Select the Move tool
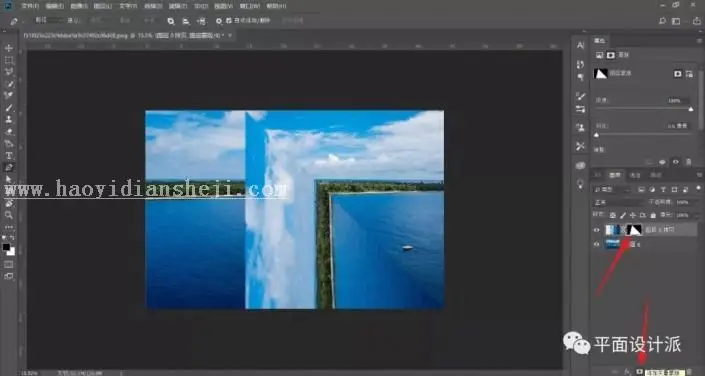 9,48
